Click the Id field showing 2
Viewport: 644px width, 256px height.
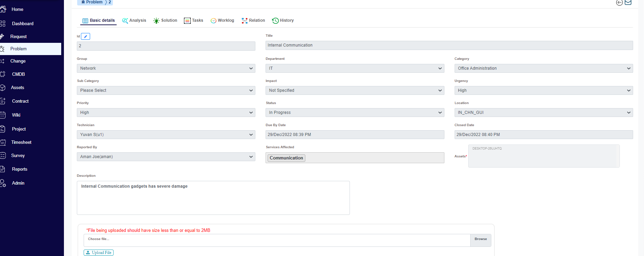(166, 46)
